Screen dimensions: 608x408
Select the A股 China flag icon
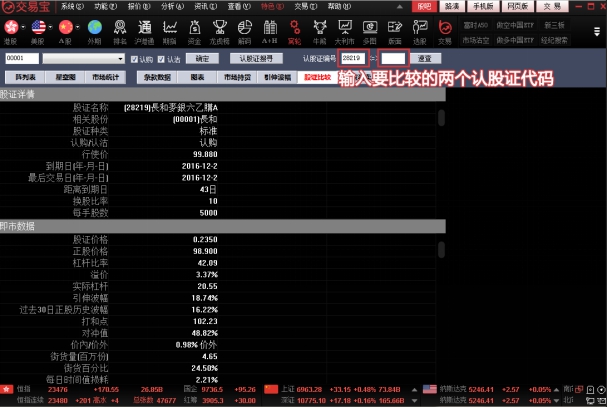[66, 31]
